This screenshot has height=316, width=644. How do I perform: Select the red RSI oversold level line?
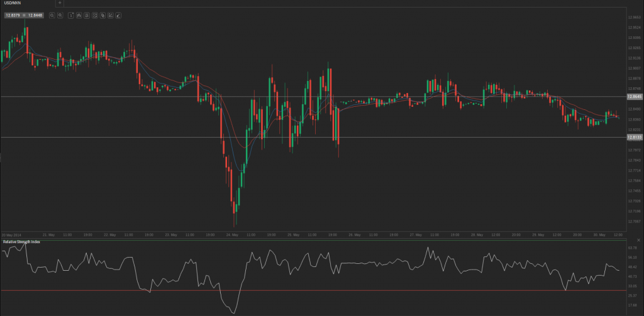pyautogui.click(x=314, y=290)
